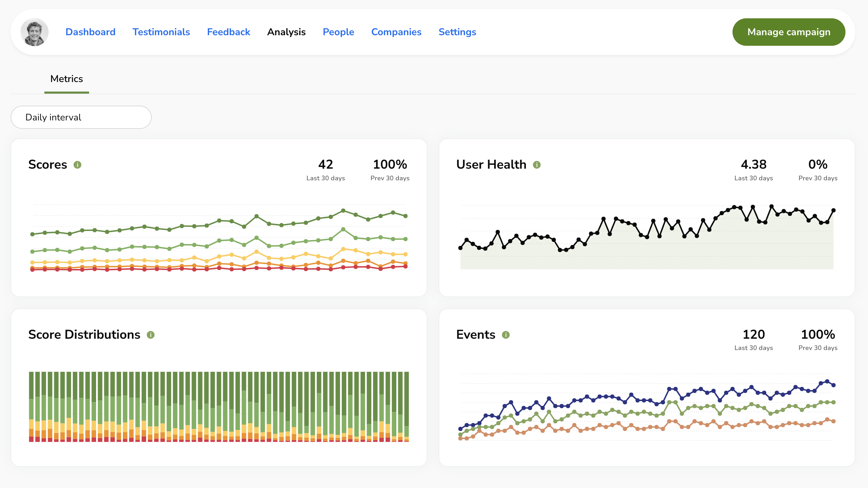Open Settings from the navigation bar
This screenshot has width=868, height=488.
pyautogui.click(x=457, y=32)
